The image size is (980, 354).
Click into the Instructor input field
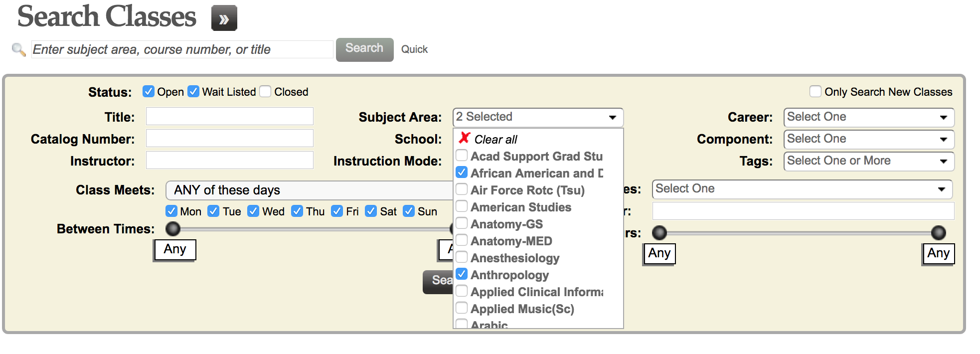(x=229, y=161)
